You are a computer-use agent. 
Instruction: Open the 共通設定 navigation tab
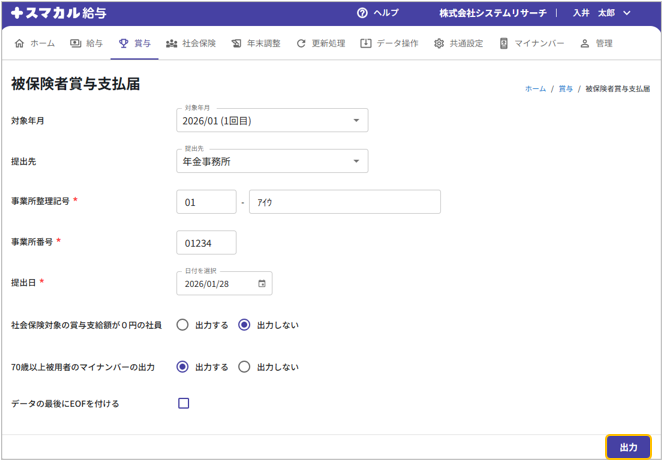pos(458,44)
